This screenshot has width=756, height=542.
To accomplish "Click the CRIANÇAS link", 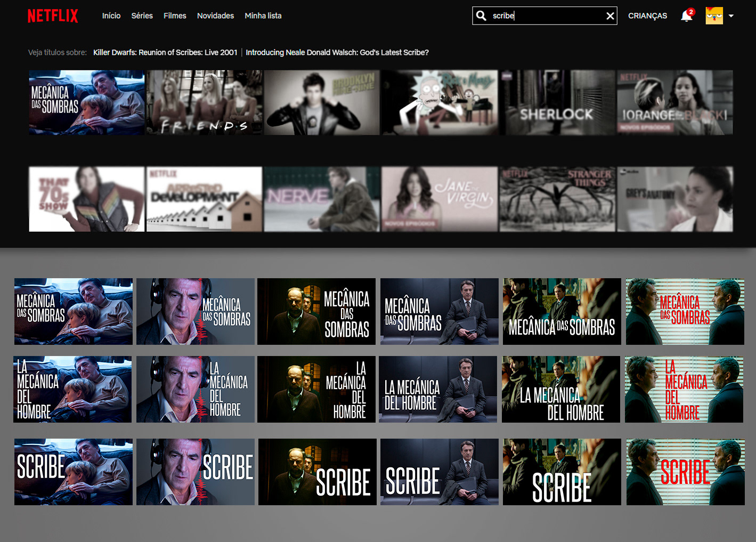I will [x=647, y=16].
